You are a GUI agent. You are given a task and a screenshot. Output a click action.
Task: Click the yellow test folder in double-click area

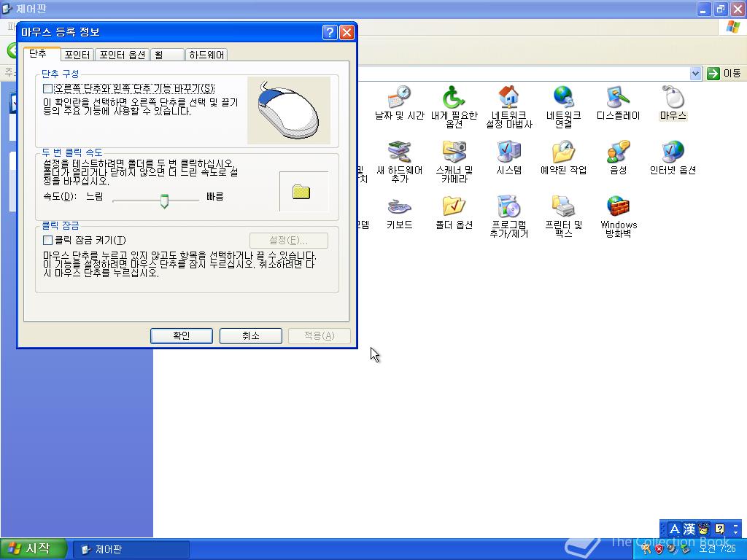(301, 192)
